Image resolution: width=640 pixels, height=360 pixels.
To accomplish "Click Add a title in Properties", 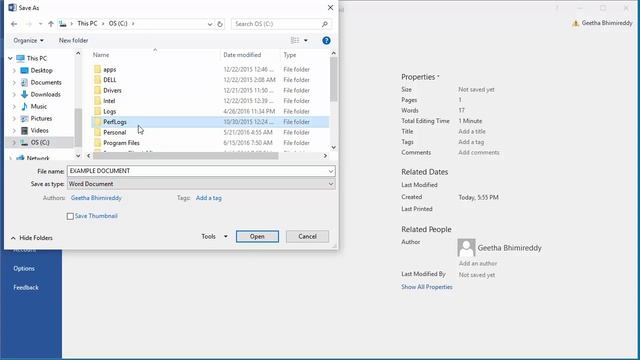I will tap(472, 131).
